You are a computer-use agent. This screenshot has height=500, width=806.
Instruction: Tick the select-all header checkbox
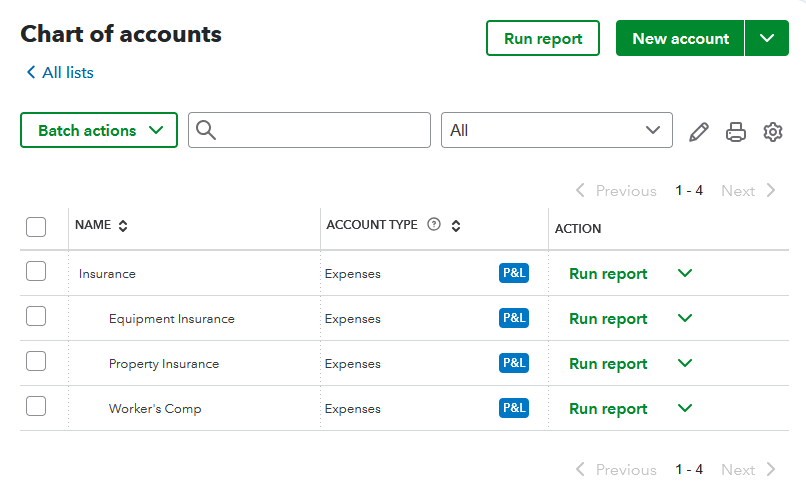tap(36, 227)
